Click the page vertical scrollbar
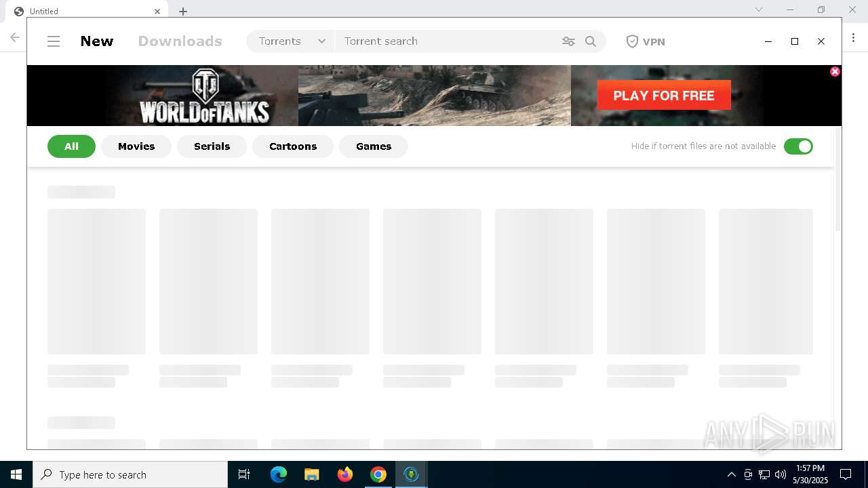The height and width of the screenshot is (488, 868). [x=837, y=180]
